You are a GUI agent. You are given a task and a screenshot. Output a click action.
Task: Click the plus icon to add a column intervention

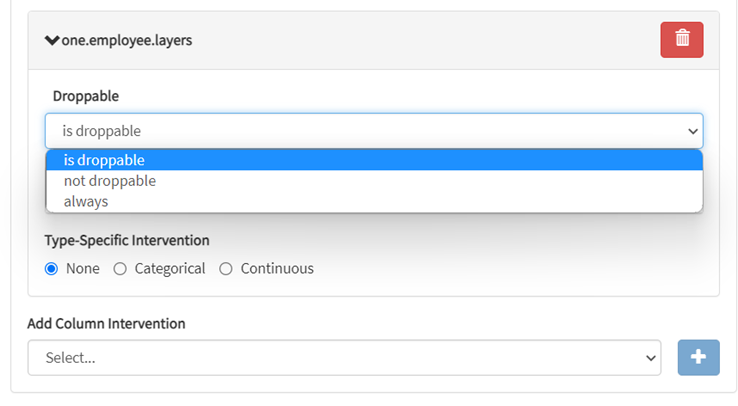698,357
